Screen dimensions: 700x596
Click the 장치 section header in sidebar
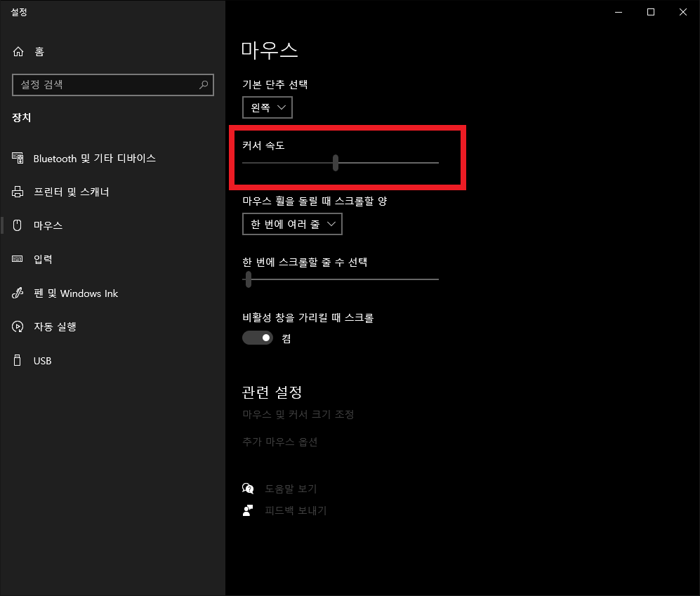22,118
